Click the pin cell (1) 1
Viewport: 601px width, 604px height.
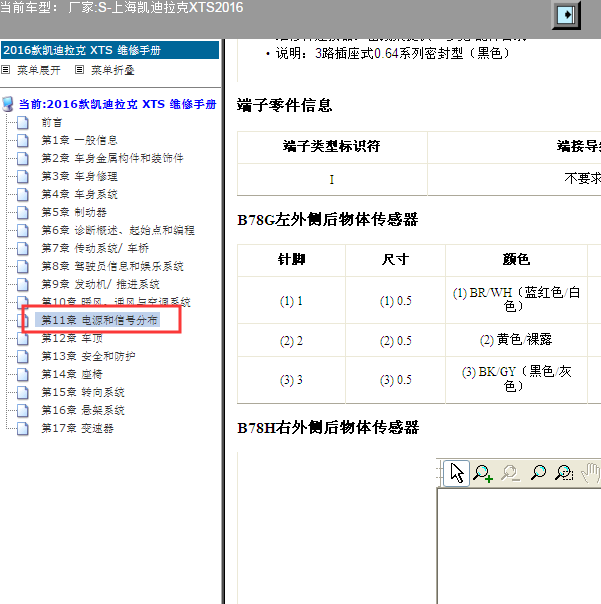click(x=292, y=301)
